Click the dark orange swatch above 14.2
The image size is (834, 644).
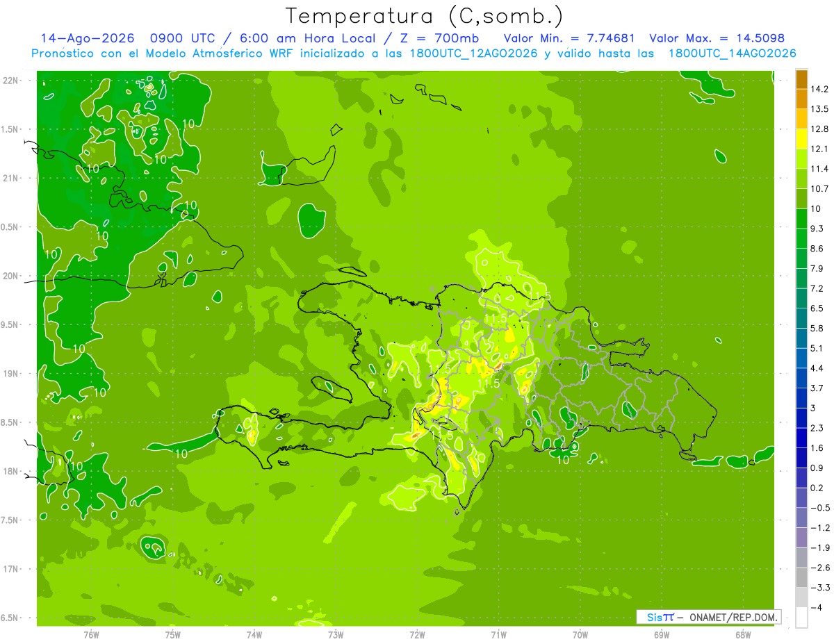pyautogui.click(x=801, y=79)
